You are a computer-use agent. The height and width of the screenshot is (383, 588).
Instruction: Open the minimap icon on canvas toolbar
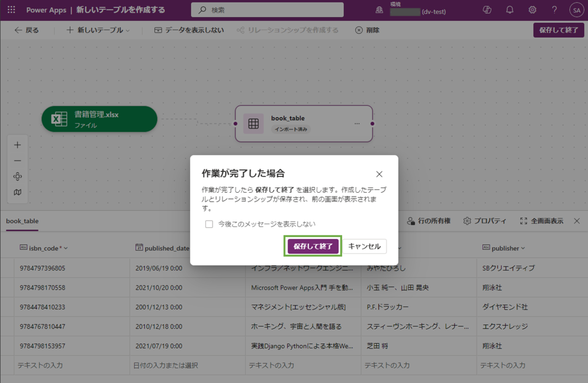tap(17, 192)
